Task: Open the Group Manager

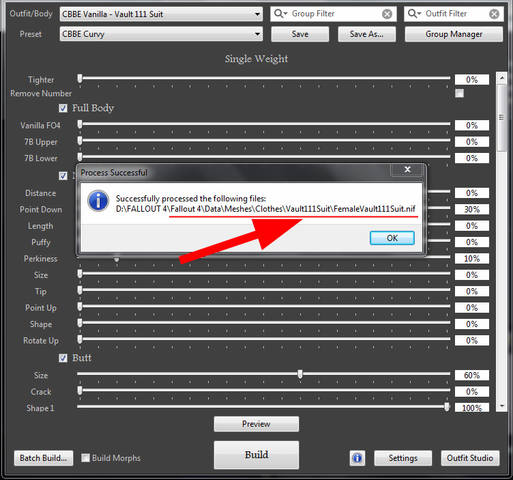Action: pyautogui.click(x=454, y=34)
